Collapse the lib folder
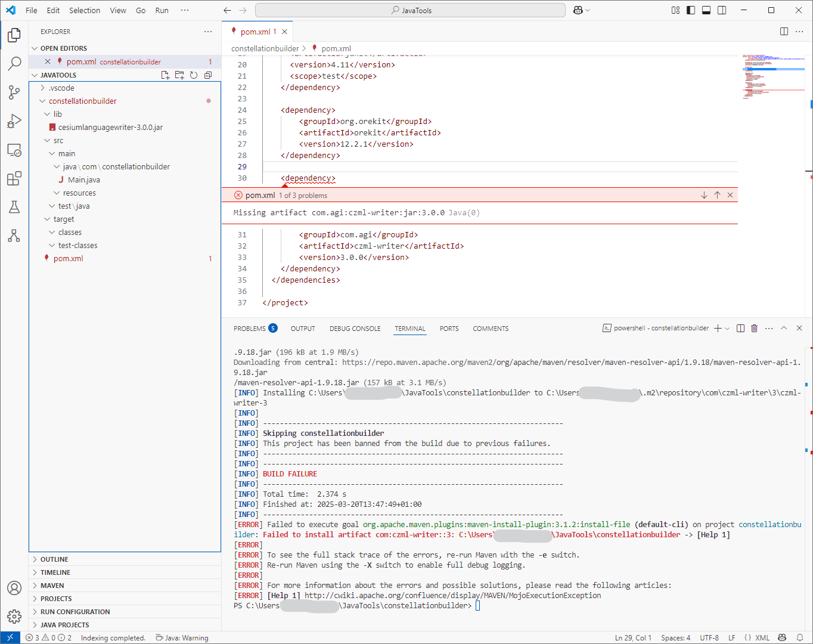The image size is (813, 644). 48,114
